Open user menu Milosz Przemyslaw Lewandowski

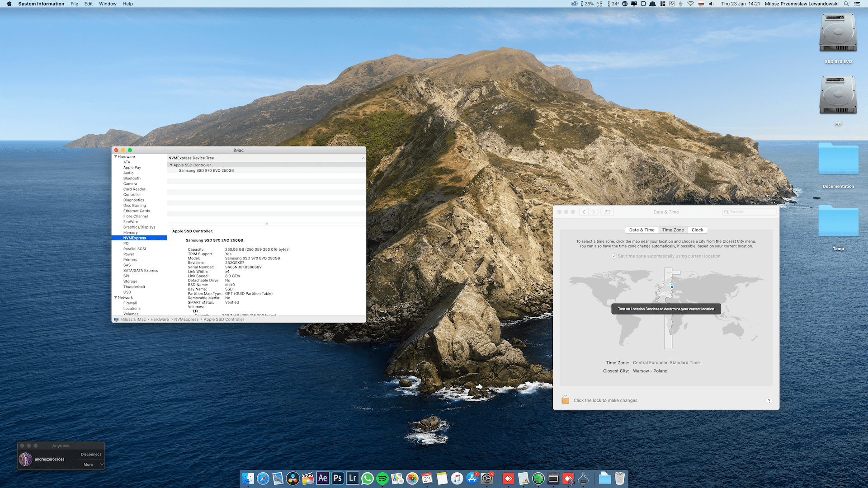(802, 4)
